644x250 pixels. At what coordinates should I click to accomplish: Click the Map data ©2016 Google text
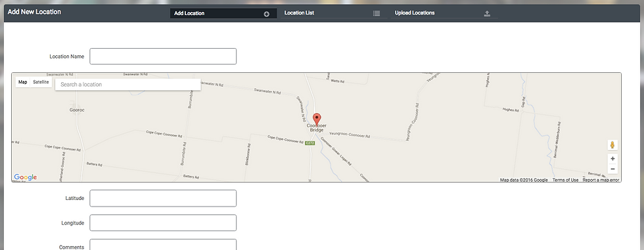coord(524,180)
